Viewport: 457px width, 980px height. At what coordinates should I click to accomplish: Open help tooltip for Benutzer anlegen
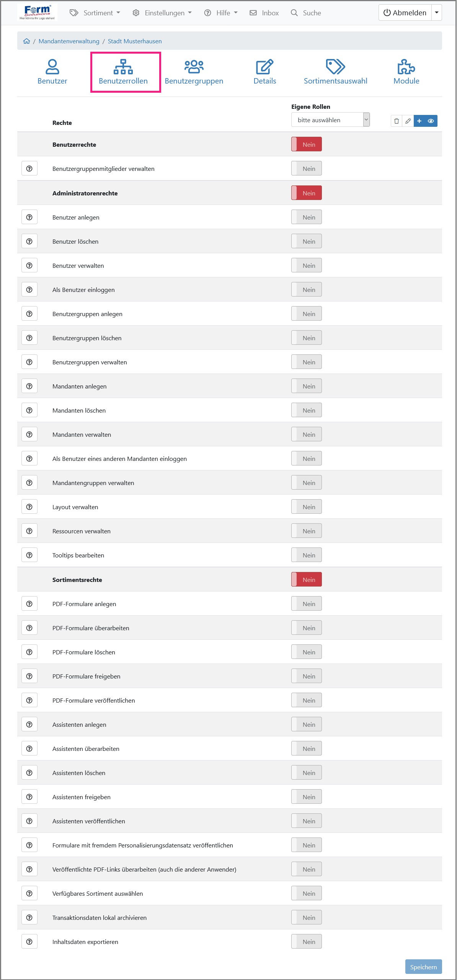click(x=29, y=217)
